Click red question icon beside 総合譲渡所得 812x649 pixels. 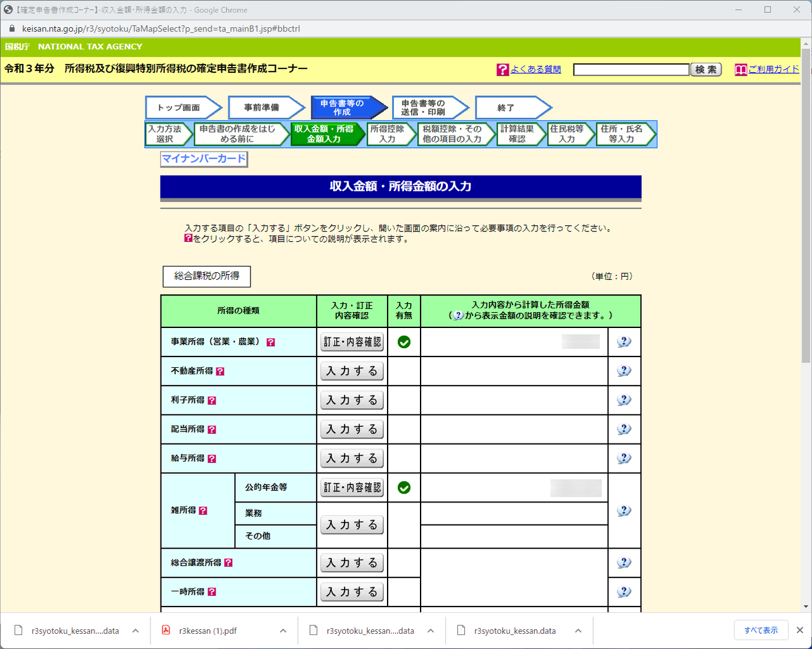point(228,563)
